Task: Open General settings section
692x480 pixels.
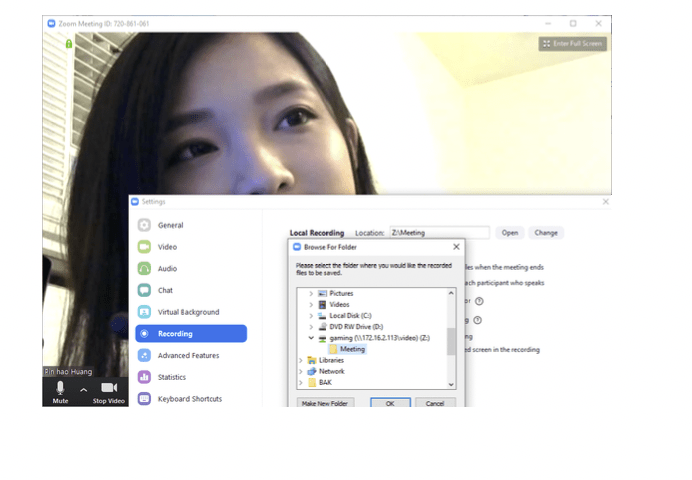Action: click(170, 225)
